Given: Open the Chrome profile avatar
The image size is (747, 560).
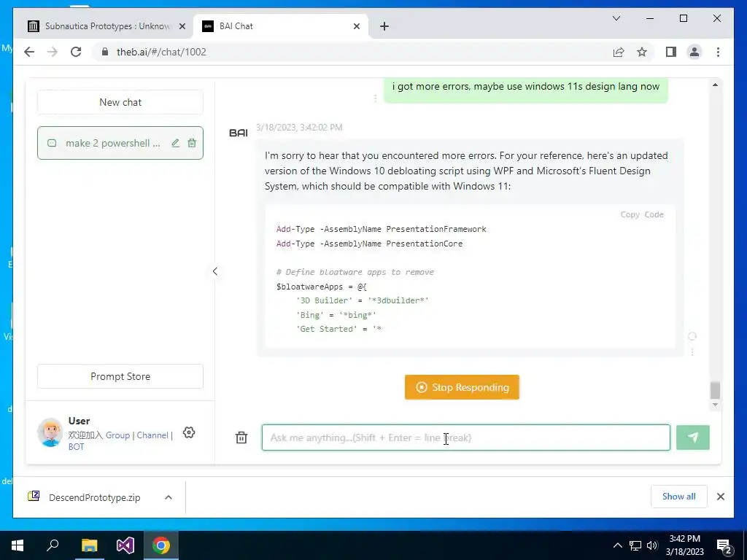Looking at the screenshot, I should (694, 52).
